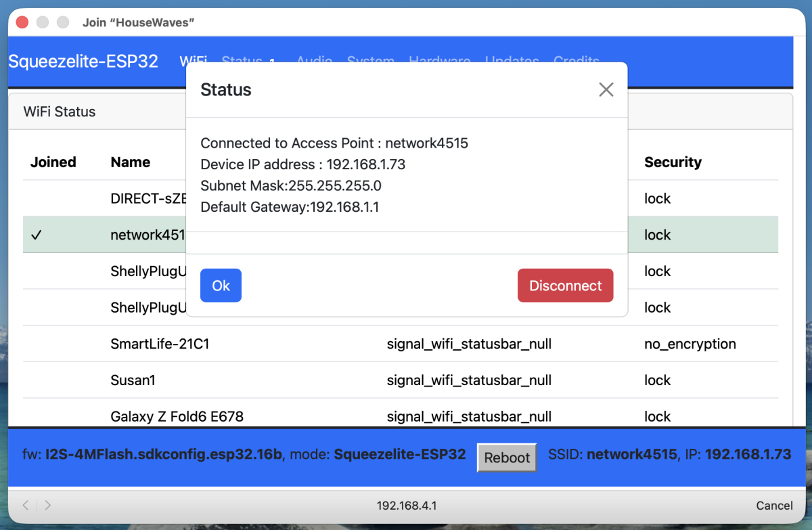Click the lock icon for DIRECT-sZE network

(657, 198)
